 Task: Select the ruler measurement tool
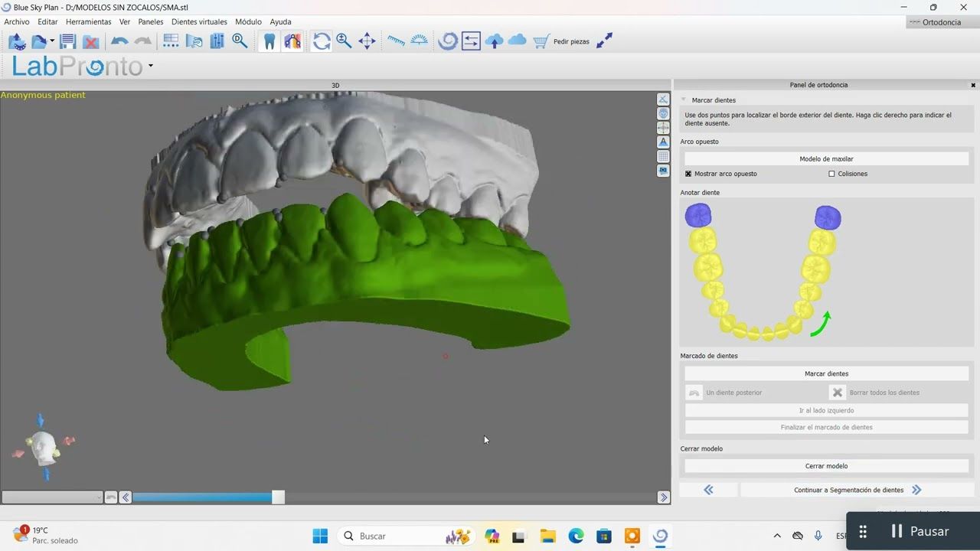pos(396,41)
